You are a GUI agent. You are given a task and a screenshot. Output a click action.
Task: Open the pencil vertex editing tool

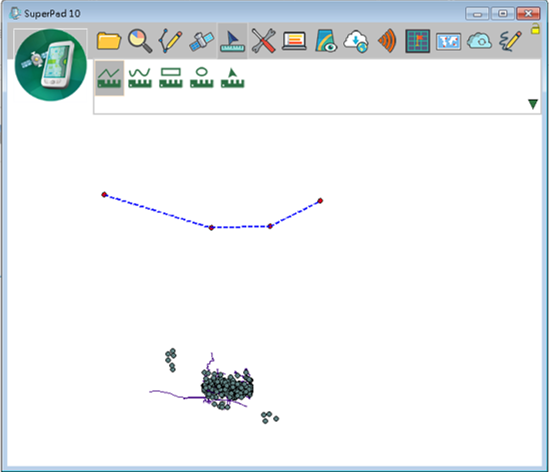coord(171,41)
